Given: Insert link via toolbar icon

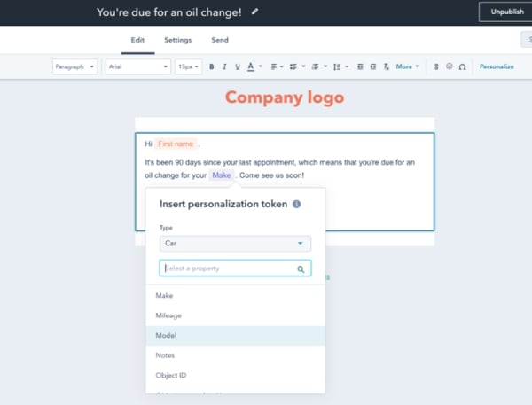Looking at the screenshot, I should (x=436, y=66).
